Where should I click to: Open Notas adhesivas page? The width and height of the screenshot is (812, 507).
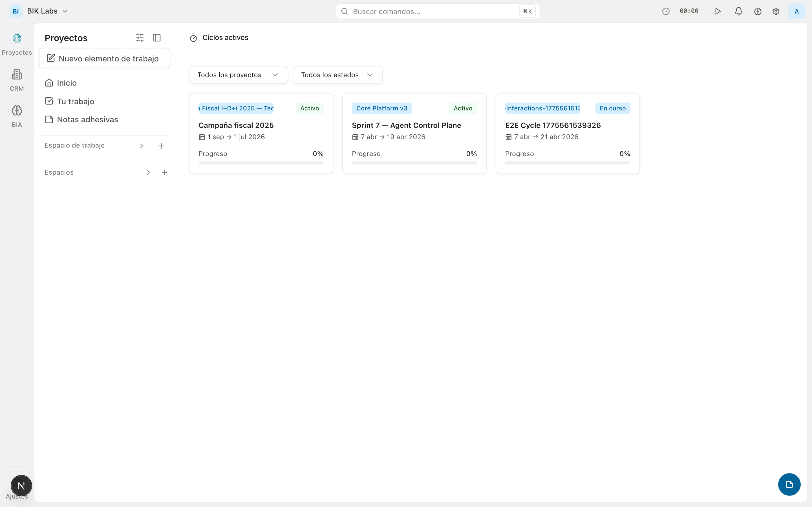[x=87, y=120]
